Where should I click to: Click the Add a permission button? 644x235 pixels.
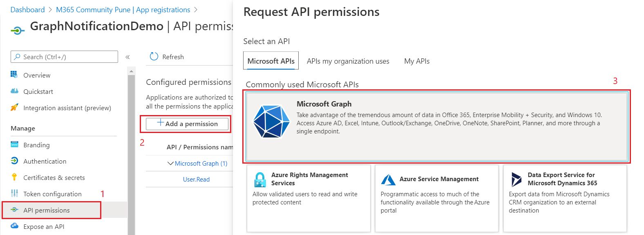[x=187, y=124]
